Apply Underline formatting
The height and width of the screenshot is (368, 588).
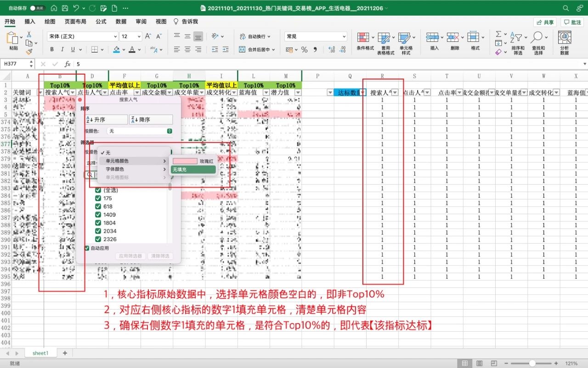(73, 49)
